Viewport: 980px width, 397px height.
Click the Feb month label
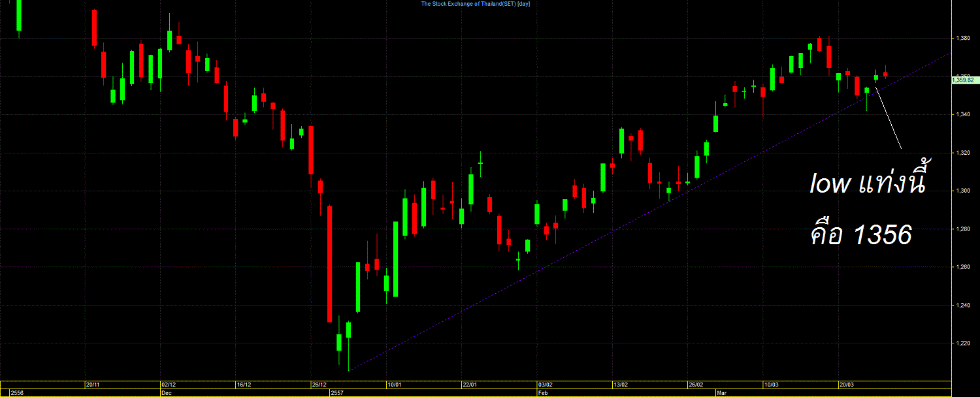tap(542, 393)
